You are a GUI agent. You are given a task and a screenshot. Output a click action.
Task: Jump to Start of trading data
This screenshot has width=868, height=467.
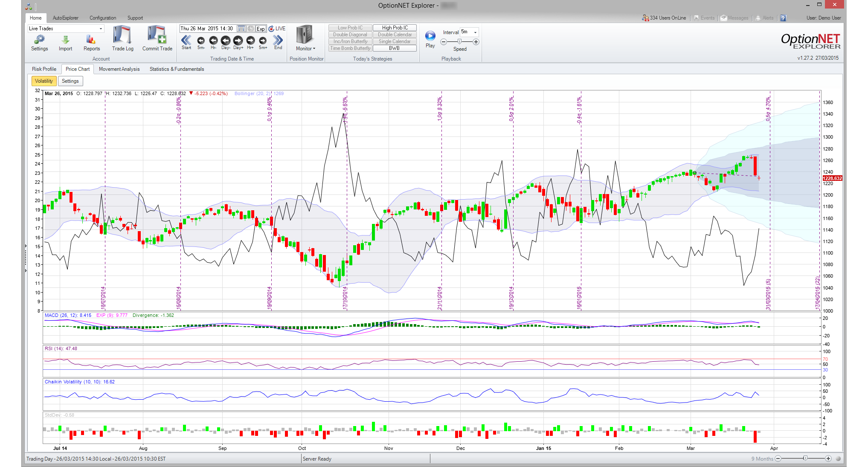click(186, 41)
